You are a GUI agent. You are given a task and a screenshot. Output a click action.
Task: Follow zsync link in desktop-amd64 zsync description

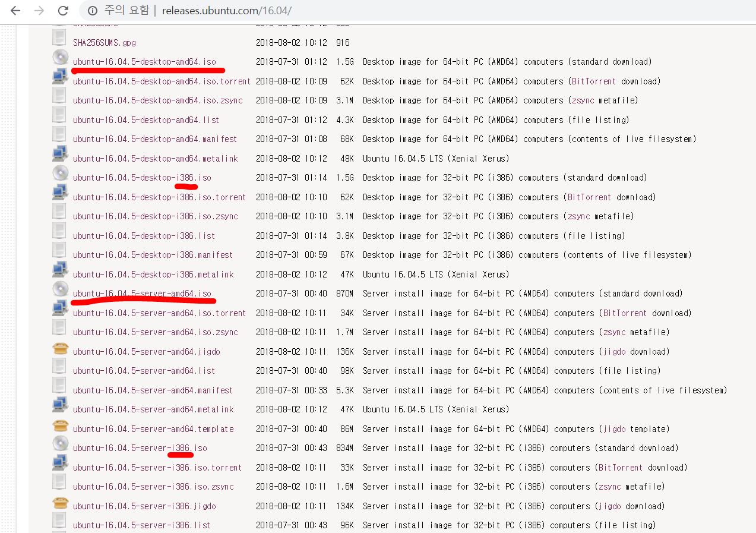(583, 100)
